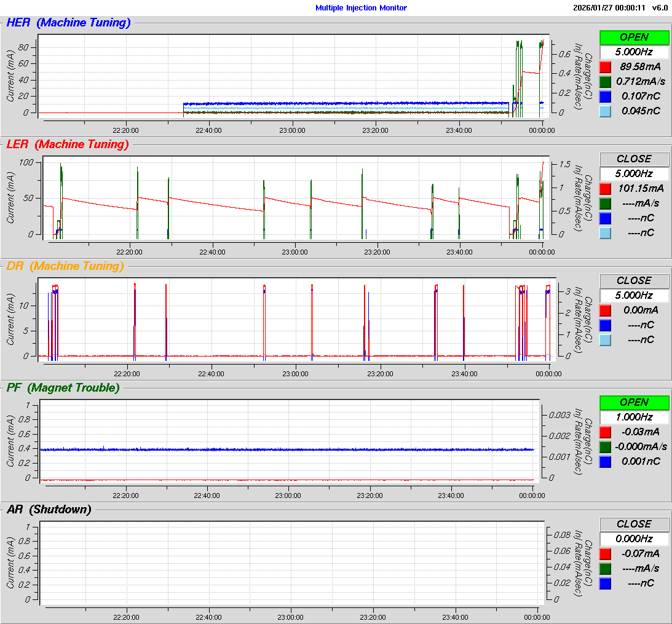Click the LER blue charge legend swatch
This screenshot has height=624, width=672.
pyautogui.click(x=605, y=218)
